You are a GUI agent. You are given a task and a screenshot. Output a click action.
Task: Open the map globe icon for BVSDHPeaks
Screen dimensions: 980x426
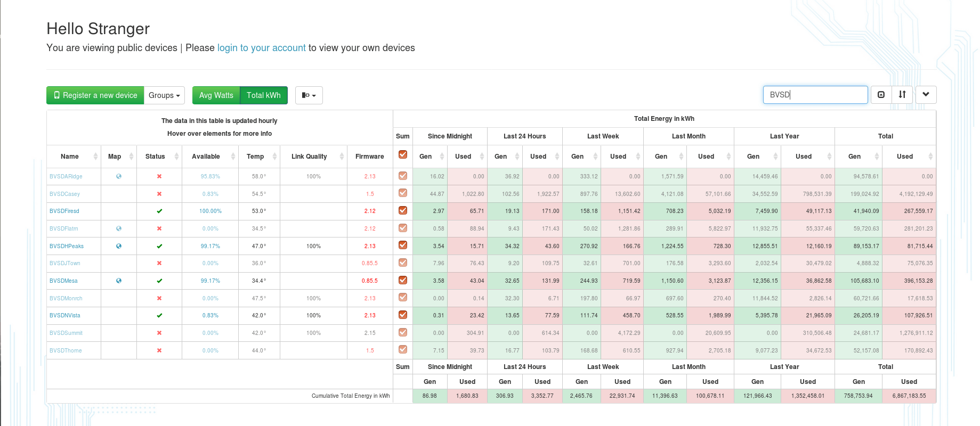(x=119, y=246)
